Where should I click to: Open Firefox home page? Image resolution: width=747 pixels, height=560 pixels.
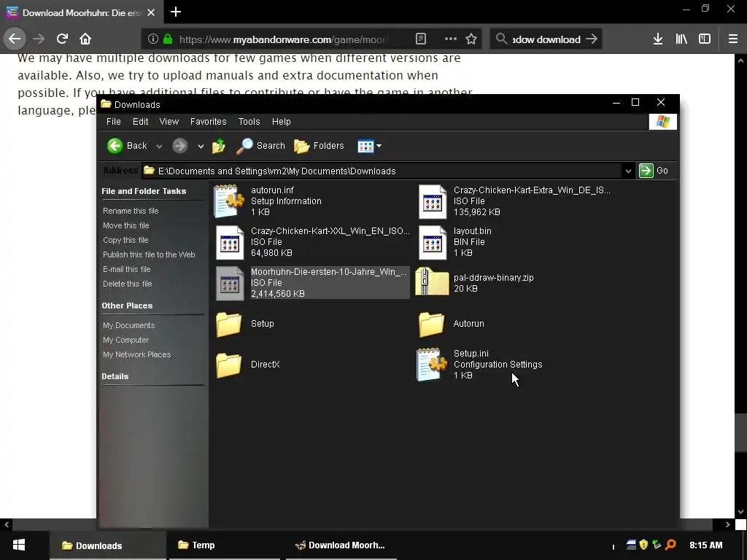tap(85, 39)
